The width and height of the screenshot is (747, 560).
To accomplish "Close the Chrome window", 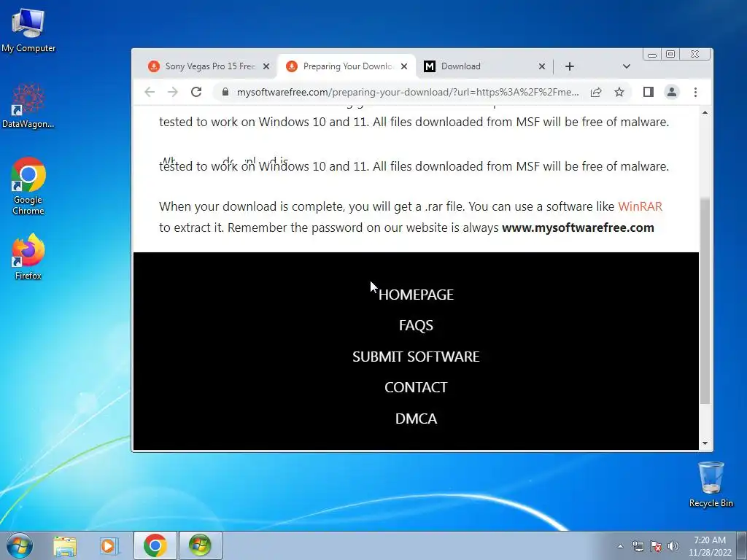I will [695, 54].
